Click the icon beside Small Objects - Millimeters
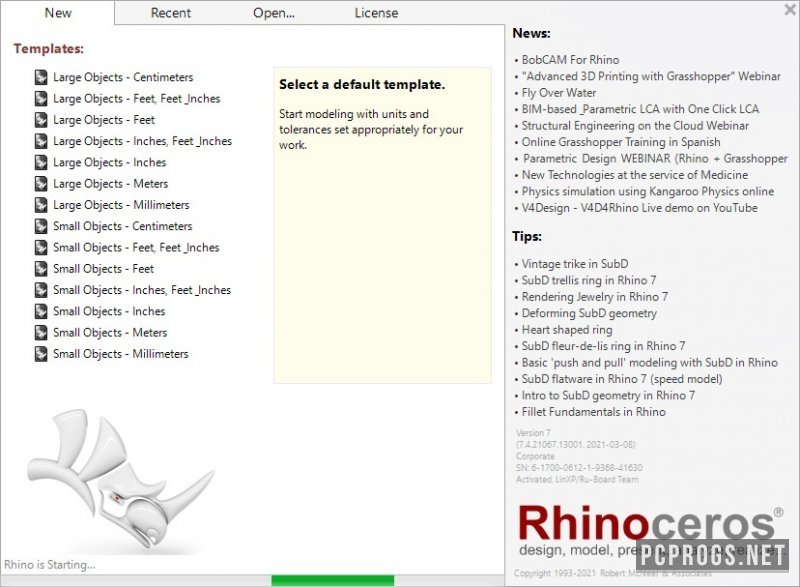 coord(41,354)
